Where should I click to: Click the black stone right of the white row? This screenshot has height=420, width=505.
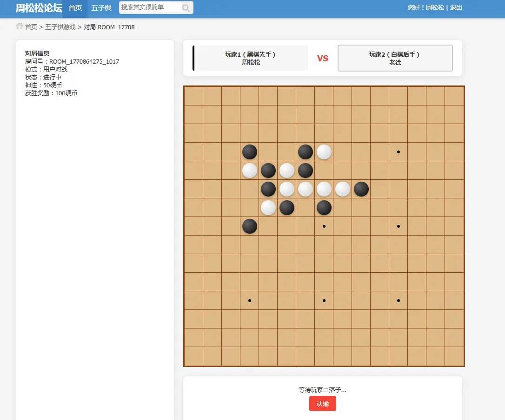(361, 189)
